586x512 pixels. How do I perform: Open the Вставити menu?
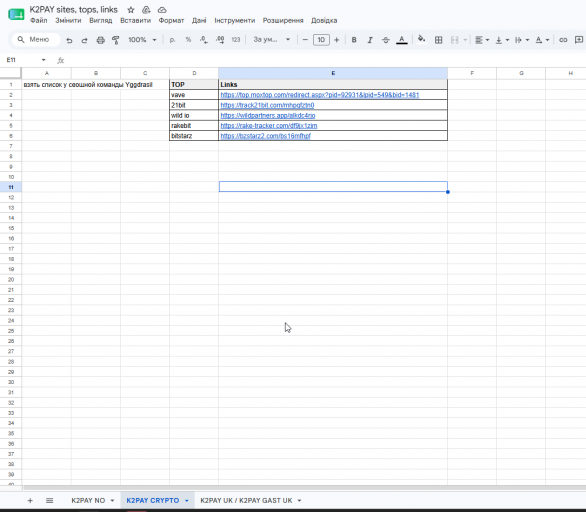(x=135, y=21)
